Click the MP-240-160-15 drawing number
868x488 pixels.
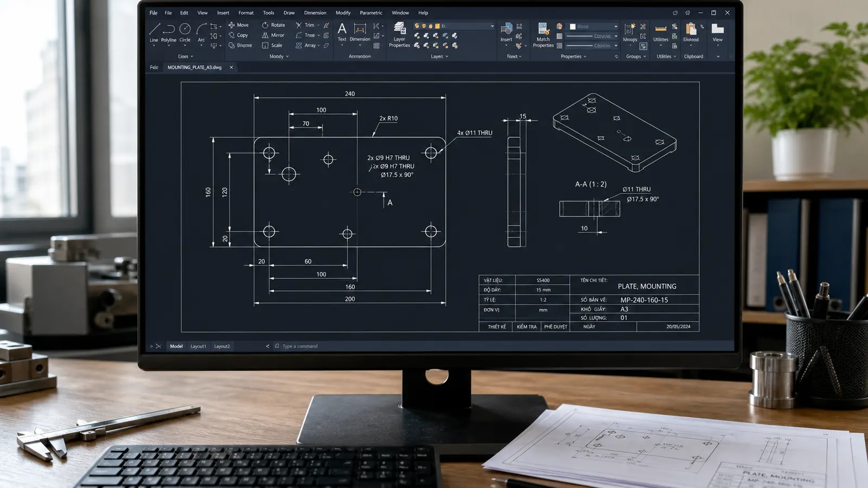coord(644,300)
